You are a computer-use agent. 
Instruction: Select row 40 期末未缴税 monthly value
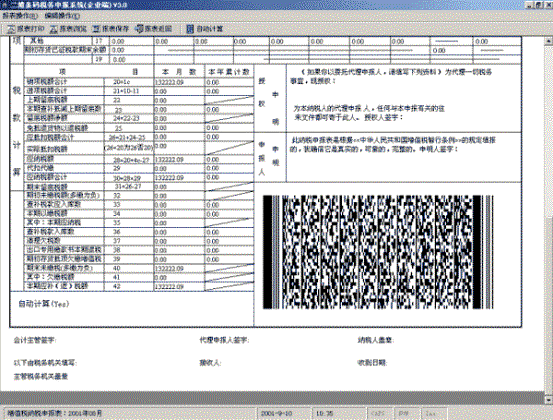[x=179, y=268]
